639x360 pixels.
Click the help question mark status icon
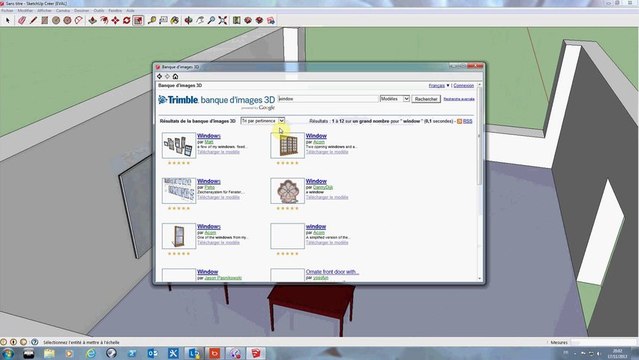point(35,342)
